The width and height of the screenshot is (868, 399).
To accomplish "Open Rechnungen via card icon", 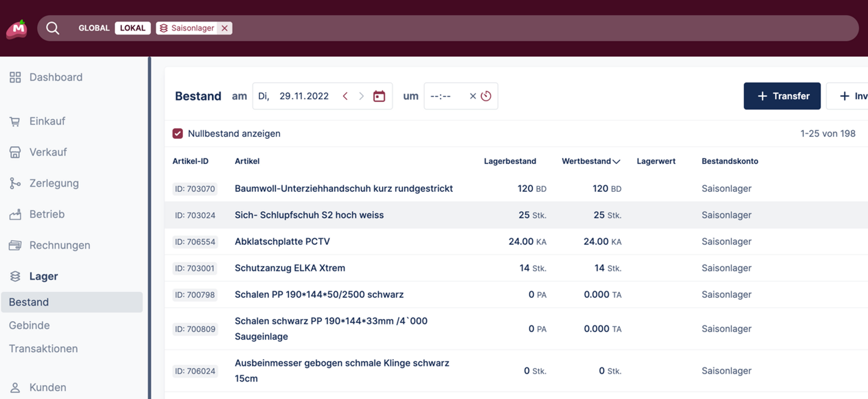I will (15, 245).
